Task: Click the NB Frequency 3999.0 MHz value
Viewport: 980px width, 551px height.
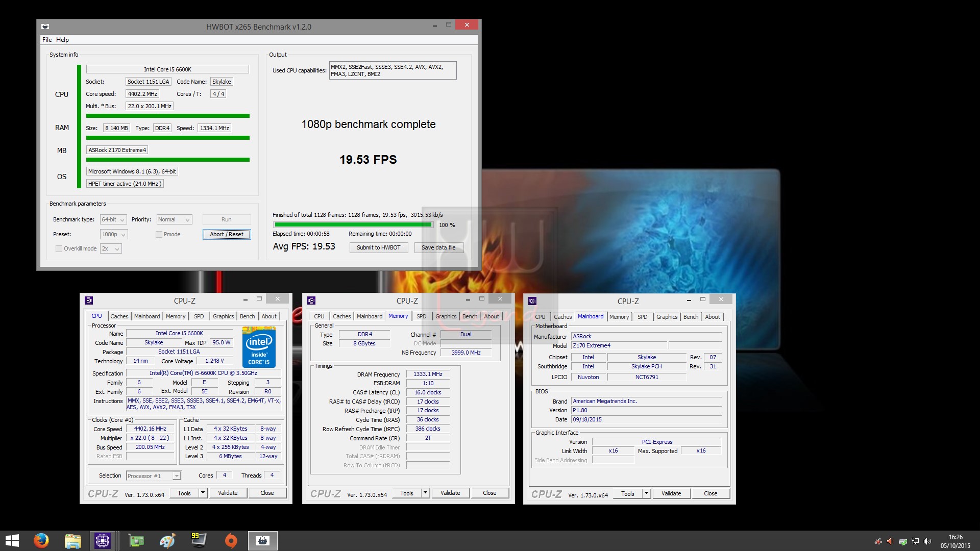Action: [x=466, y=353]
